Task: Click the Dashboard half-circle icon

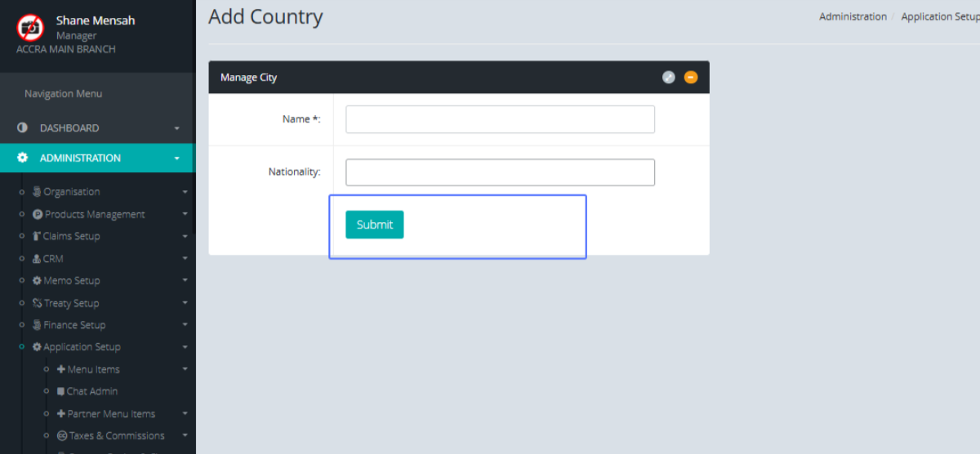Action: 22,128
